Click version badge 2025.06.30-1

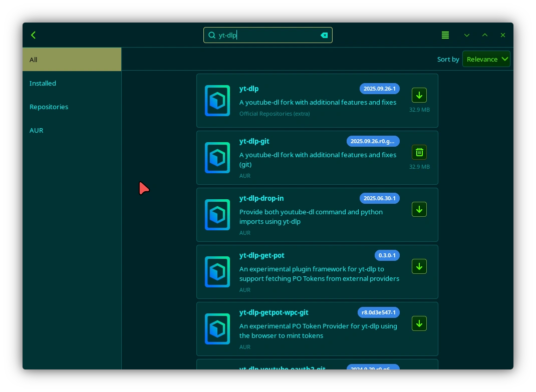[x=379, y=198]
